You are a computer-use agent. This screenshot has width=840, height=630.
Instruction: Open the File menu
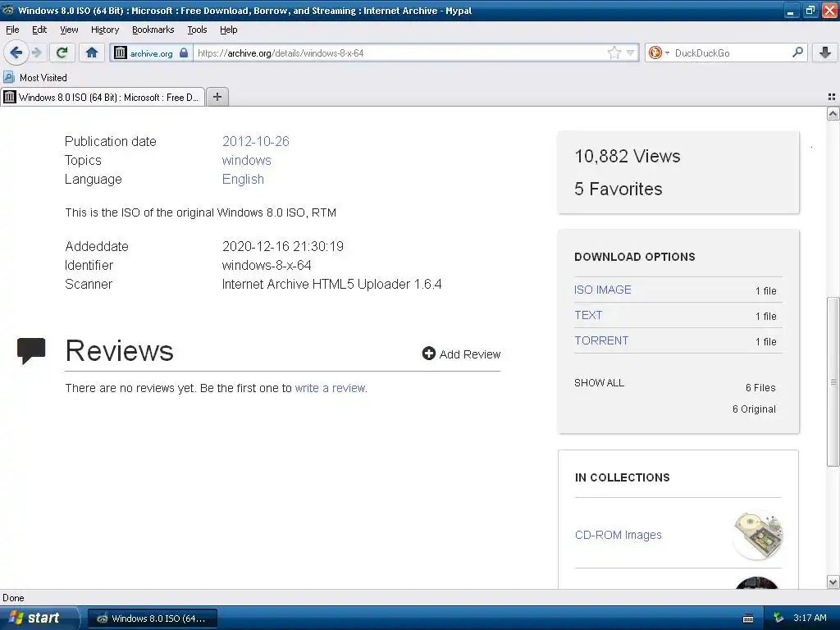pyautogui.click(x=12, y=30)
